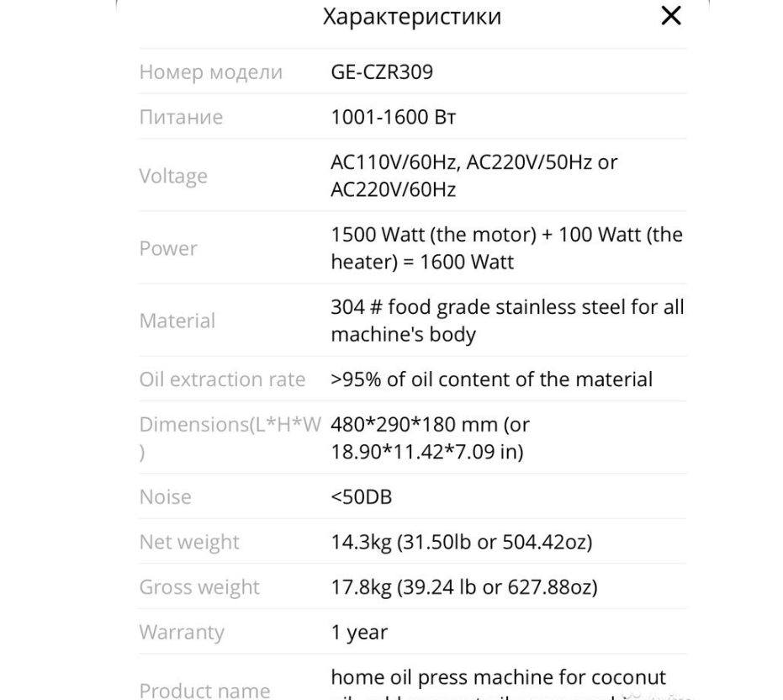Click the Power row label

tap(168, 249)
